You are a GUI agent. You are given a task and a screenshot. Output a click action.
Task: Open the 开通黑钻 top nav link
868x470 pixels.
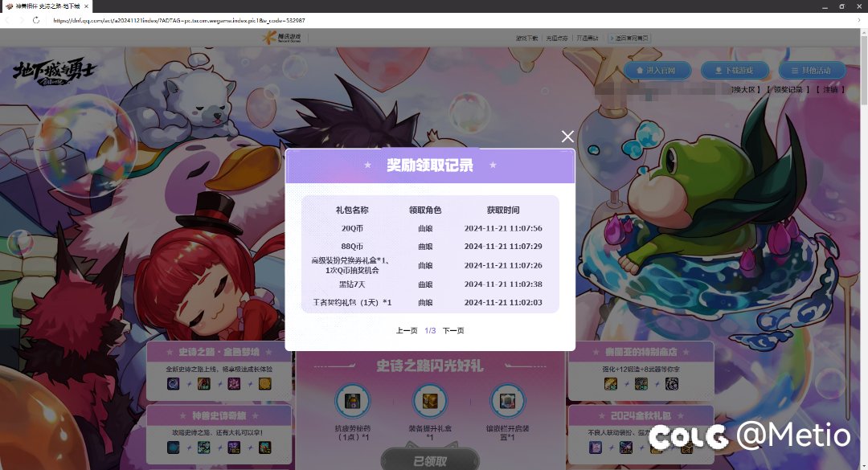pos(588,39)
